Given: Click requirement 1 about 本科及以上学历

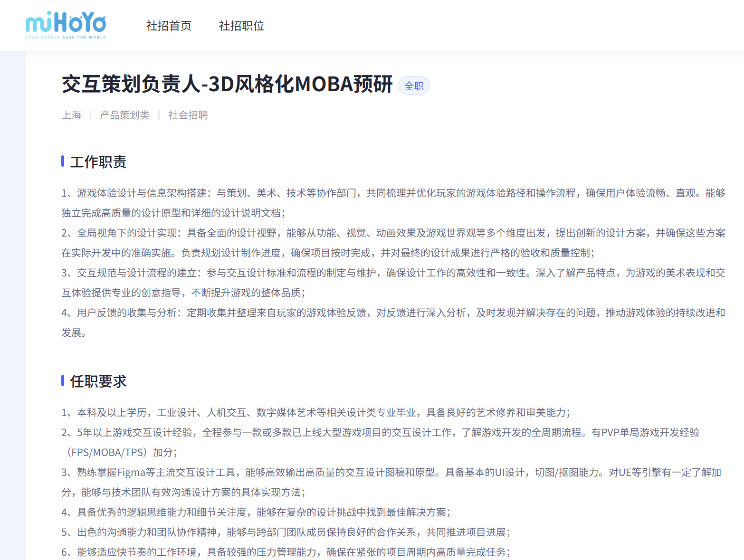Looking at the screenshot, I should point(316,413).
